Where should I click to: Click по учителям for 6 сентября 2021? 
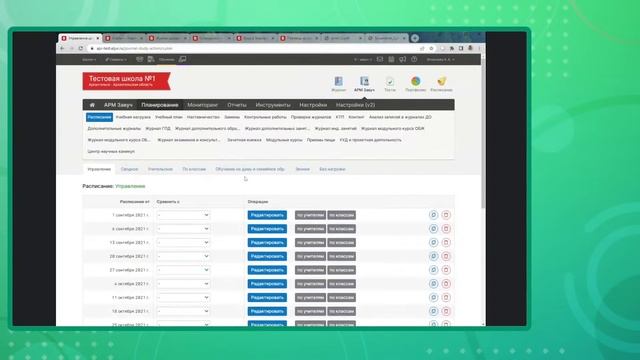(310, 229)
